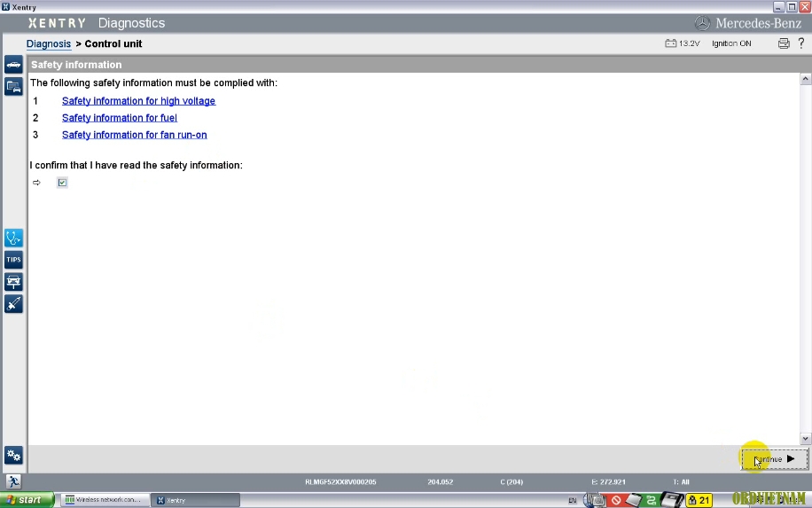
Task: Open the vehicle on lift icon
Action: pos(13,282)
